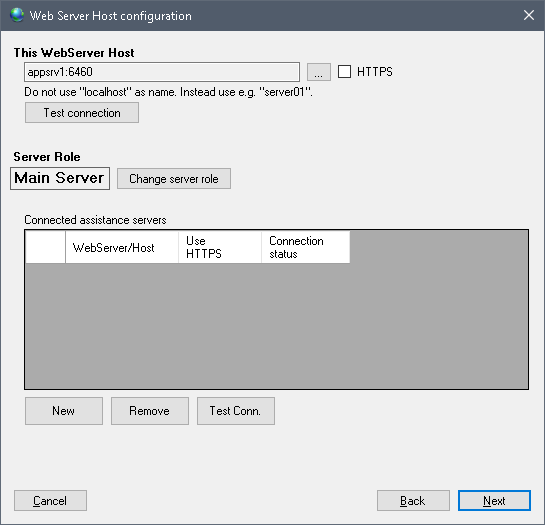Click empty area of assistance servers grid
The height and width of the screenshot is (525, 545).
[x=276, y=326]
